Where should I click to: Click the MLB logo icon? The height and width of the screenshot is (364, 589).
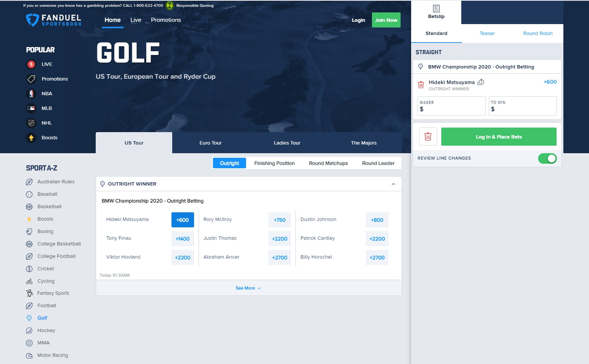pyautogui.click(x=31, y=108)
